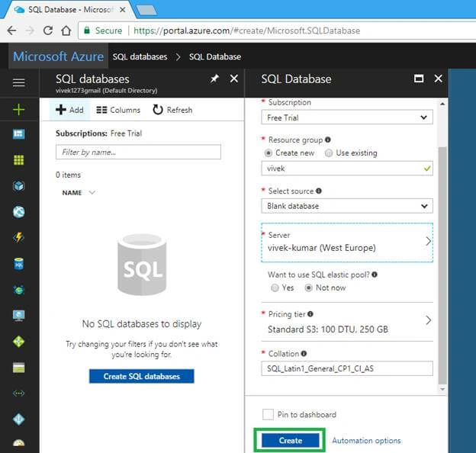Check the Pin to dashboard checkbox
This screenshot has width=476, height=453.
(x=268, y=414)
